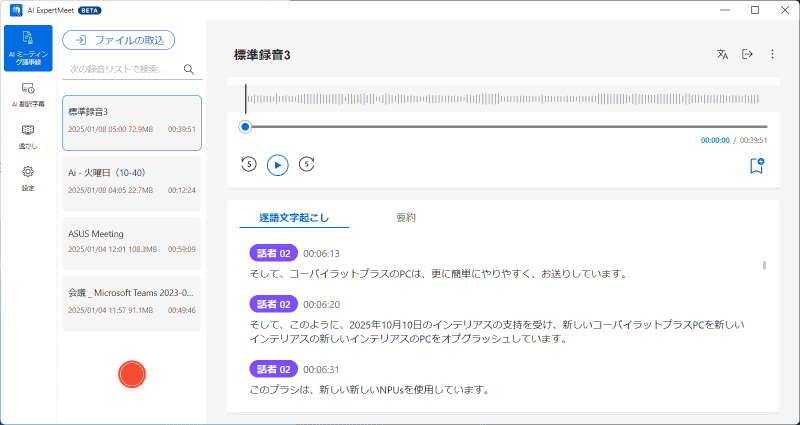Image resolution: width=800 pixels, height=425 pixels.
Task: Click the export icon in header
Action: pyautogui.click(x=747, y=54)
